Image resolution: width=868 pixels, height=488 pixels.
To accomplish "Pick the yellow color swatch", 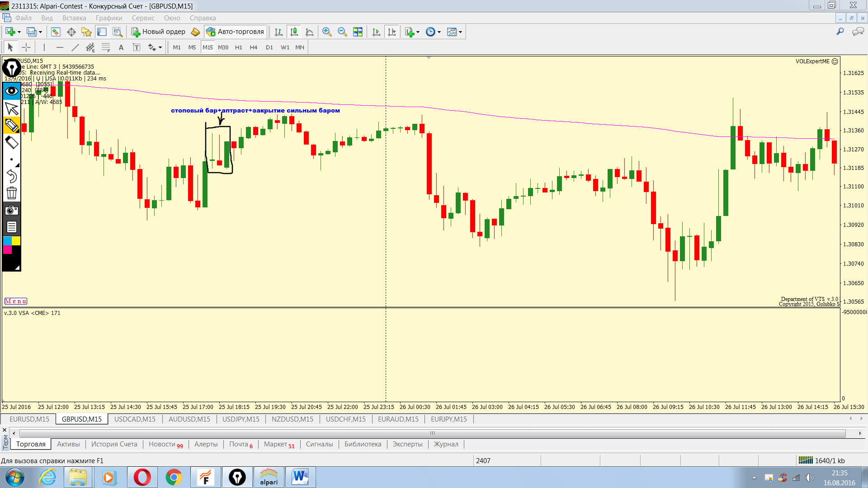I will click(16, 241).
